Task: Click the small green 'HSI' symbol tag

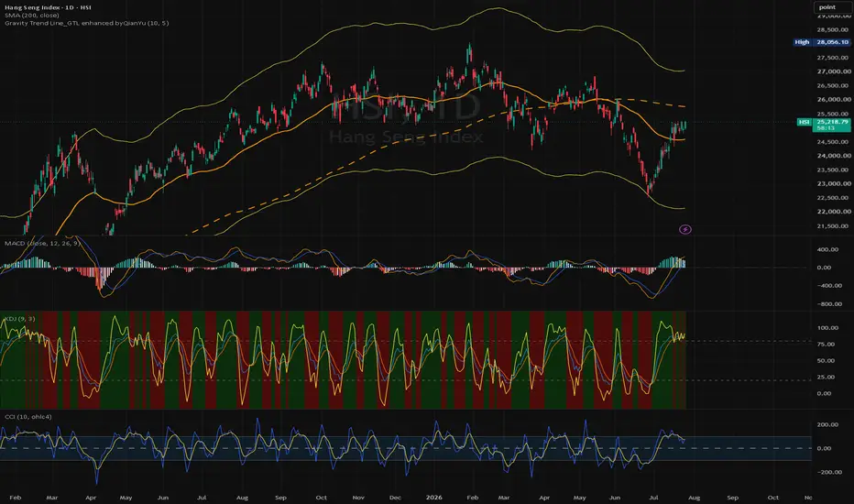Action: click(804, 122)
